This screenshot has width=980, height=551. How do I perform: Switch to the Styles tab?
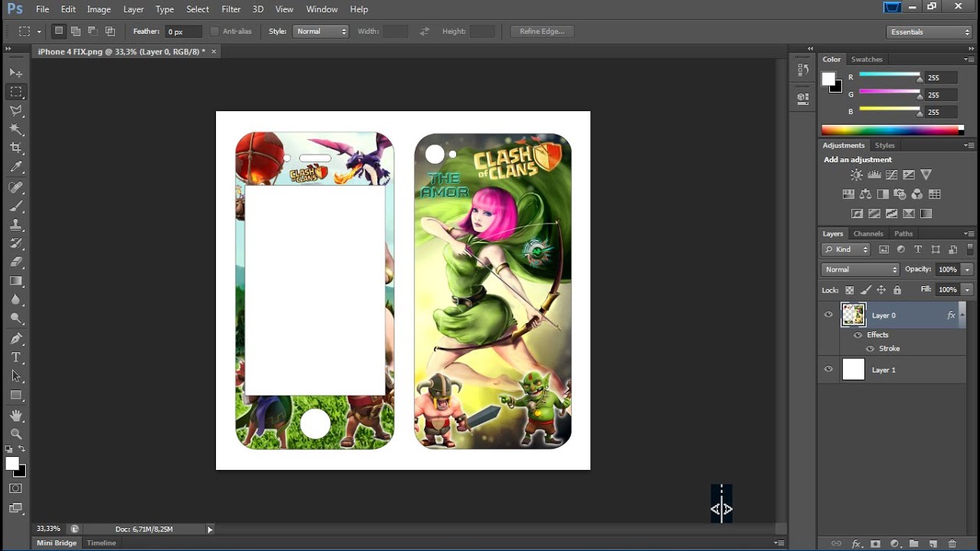[885, 145]
